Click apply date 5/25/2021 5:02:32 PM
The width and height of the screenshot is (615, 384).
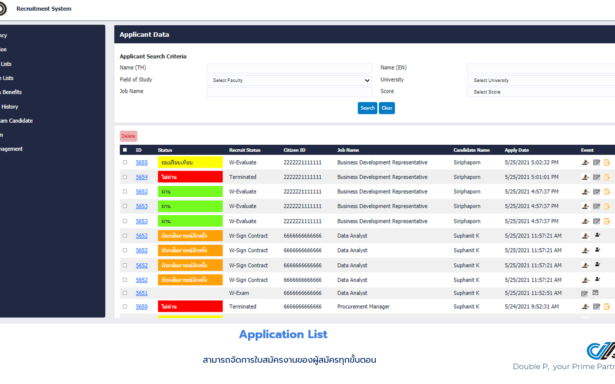[x=531, y=162]
